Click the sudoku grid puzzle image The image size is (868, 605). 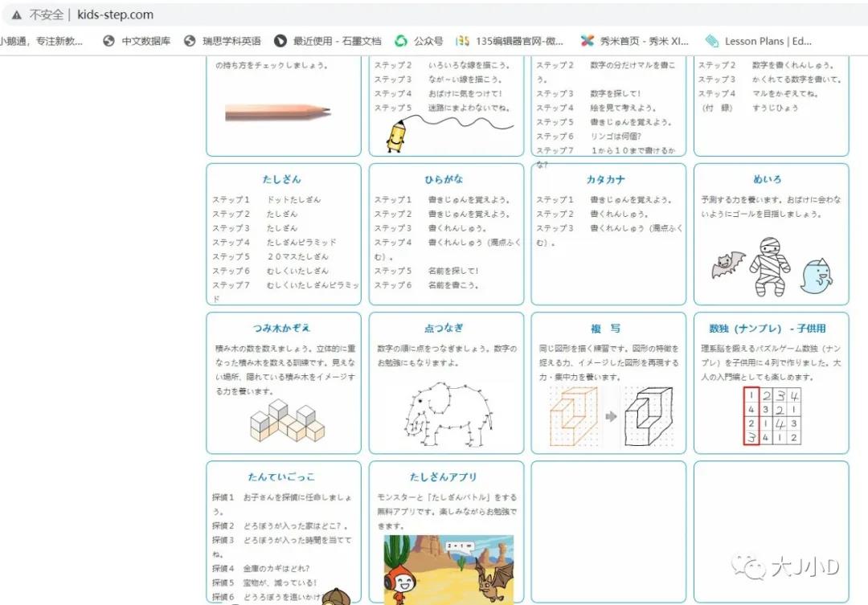click(771, 415)
